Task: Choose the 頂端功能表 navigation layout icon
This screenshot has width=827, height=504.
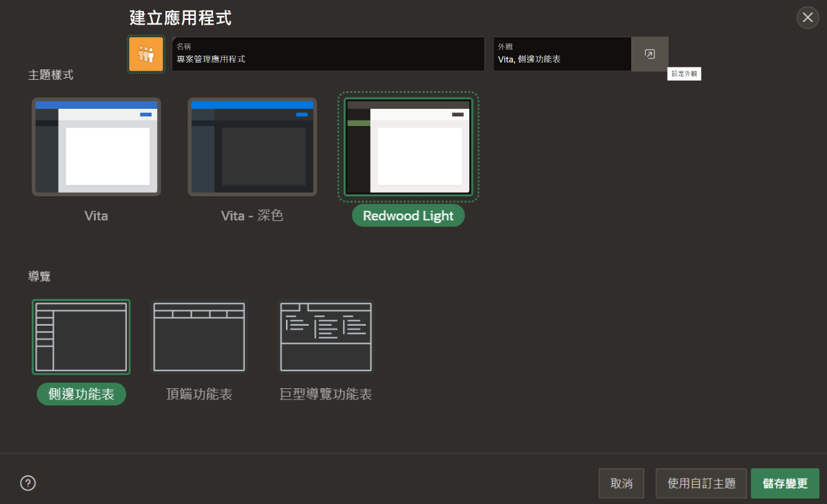Action: (199, 337)
